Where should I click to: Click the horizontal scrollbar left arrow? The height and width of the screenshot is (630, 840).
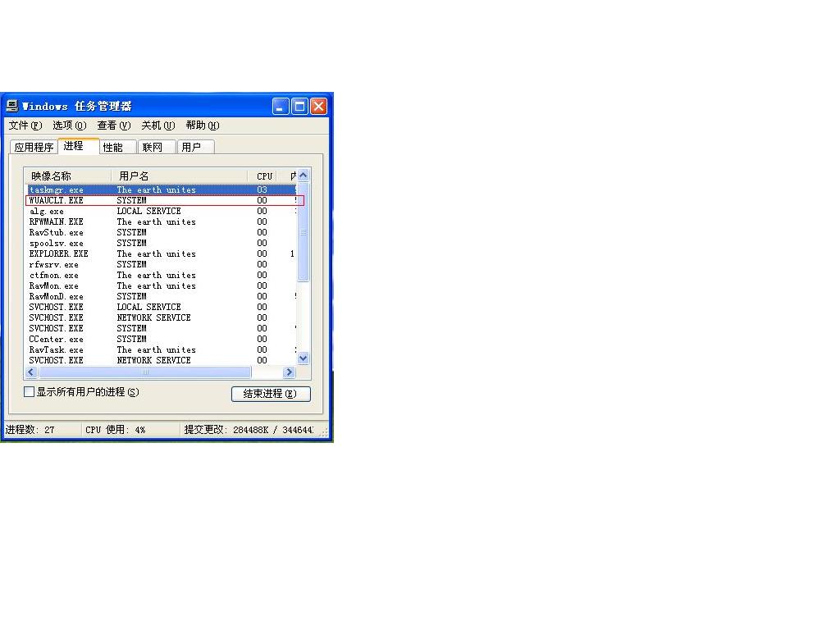(x=31, y=372)
